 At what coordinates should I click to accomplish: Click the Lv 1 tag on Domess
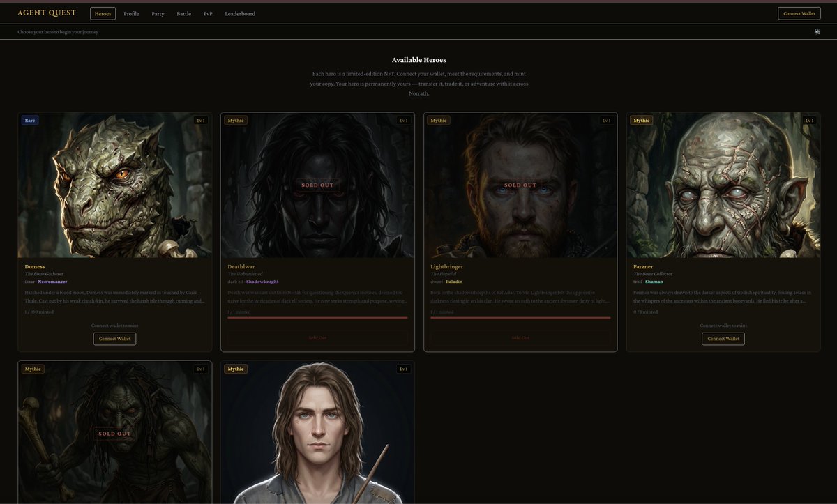click(x=201, y=121)
